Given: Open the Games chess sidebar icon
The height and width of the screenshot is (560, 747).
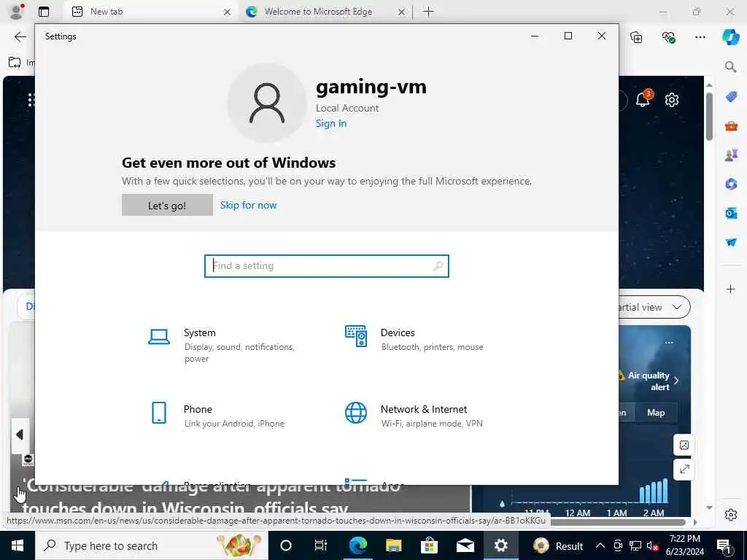Looking at the screenshot, I should 731,155.
